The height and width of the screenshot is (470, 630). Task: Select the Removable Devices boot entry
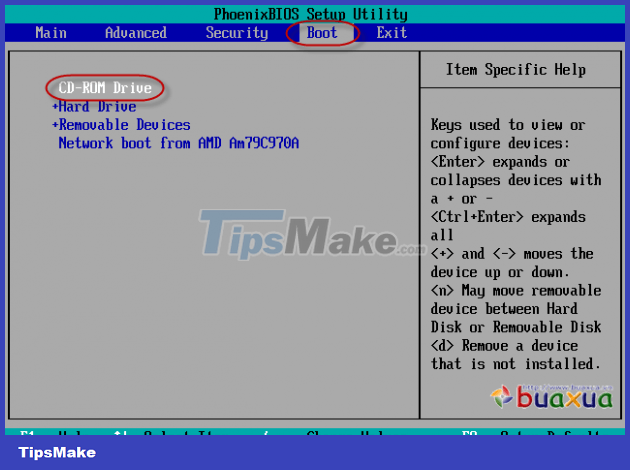[x=125, y=125]
